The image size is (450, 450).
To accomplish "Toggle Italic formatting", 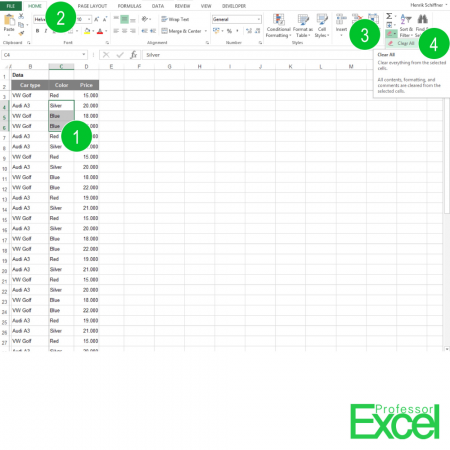I will (46, 31).
